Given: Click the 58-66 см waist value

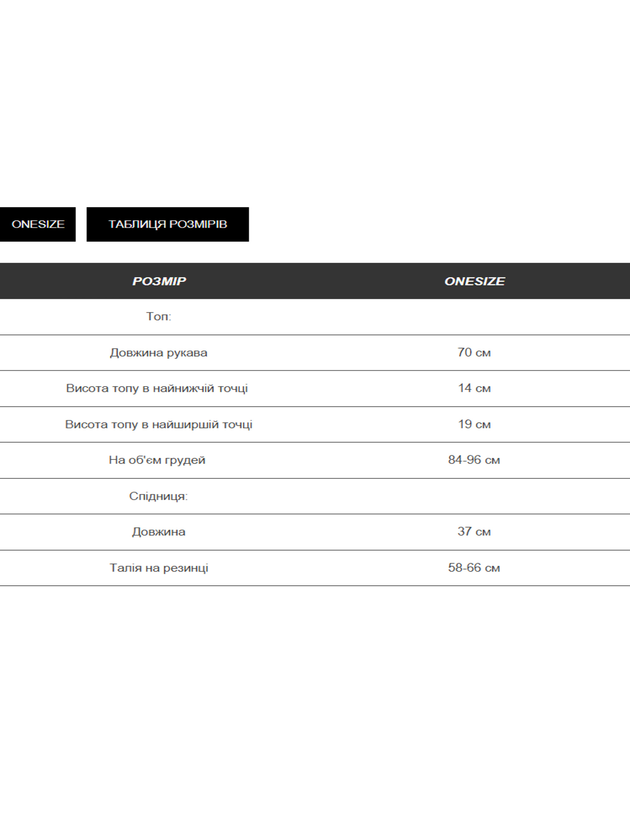Looking at the screenshot, I should pos(474,568).
